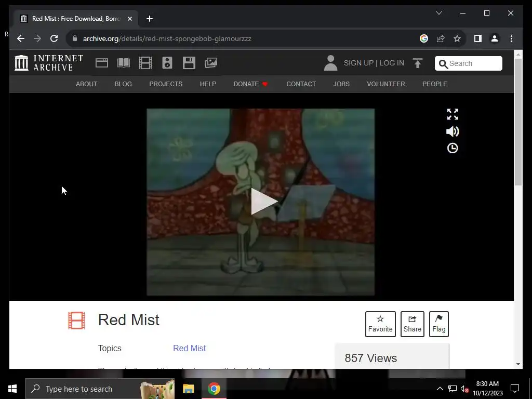Play the Red Mist video

tap(264, 202)
